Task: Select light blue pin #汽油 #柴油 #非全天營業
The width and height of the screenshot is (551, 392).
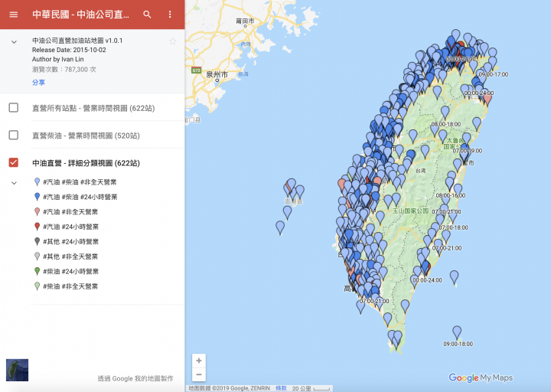Action: point(80,182)
